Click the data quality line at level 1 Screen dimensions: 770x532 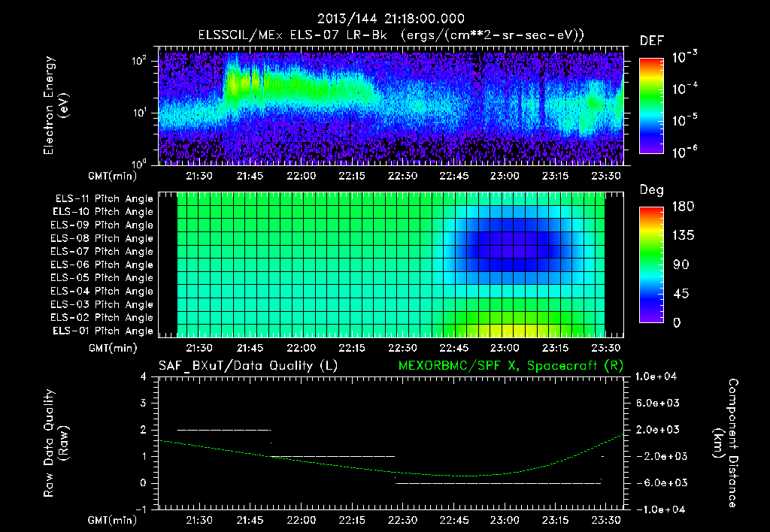click(332, 456)
